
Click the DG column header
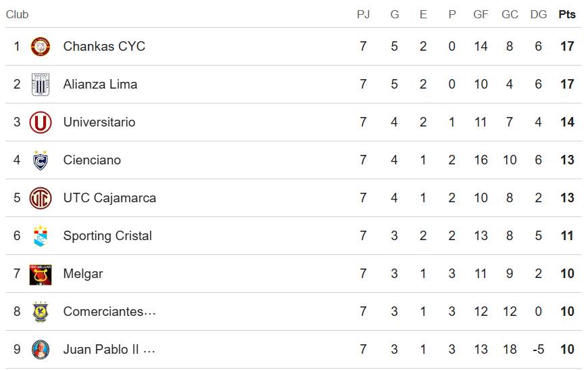pos(539,15)
